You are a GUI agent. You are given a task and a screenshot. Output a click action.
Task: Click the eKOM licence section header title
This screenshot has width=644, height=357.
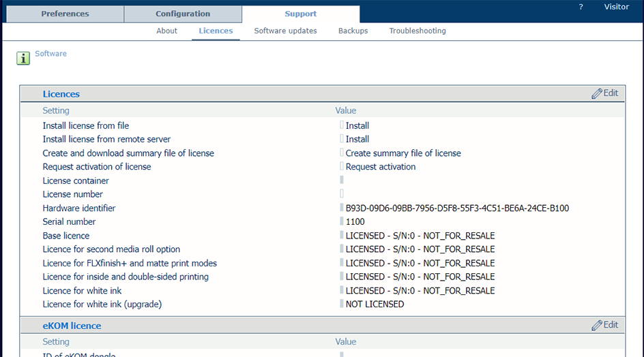point(72,326)
